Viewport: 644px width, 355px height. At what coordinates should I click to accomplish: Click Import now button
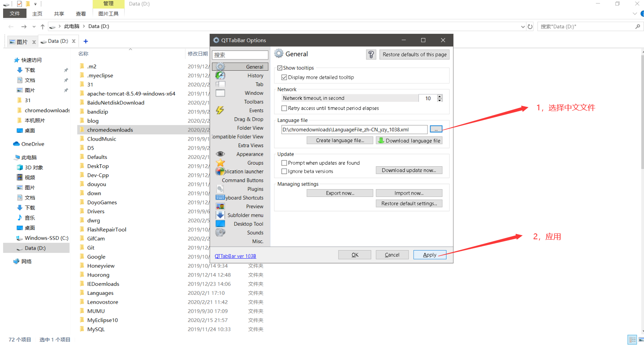click(409, 193)
